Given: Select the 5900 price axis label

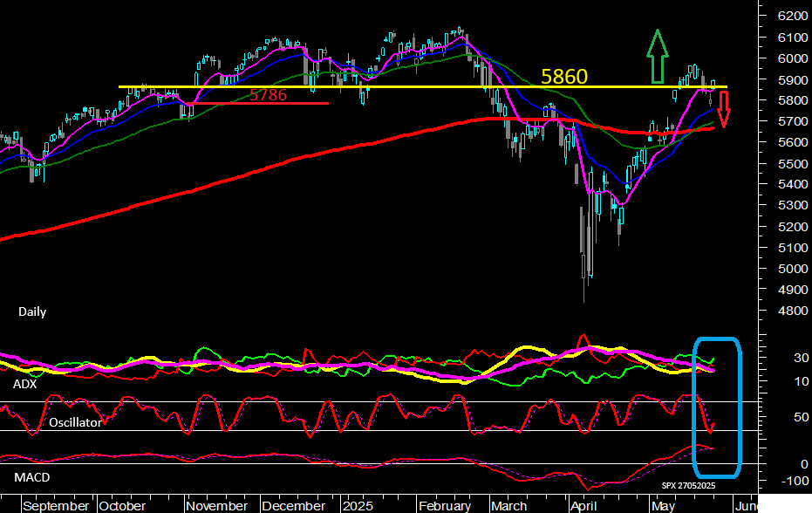Looking at the screenshot, I should pyautogui.click(x=792, y=80).
